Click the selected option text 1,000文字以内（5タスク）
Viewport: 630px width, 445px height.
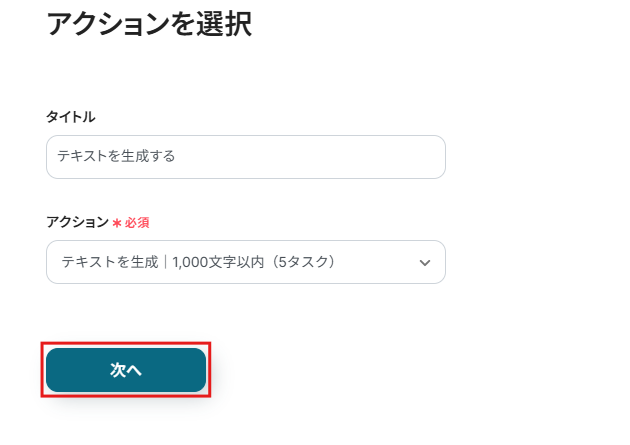[x=253, y=262]
